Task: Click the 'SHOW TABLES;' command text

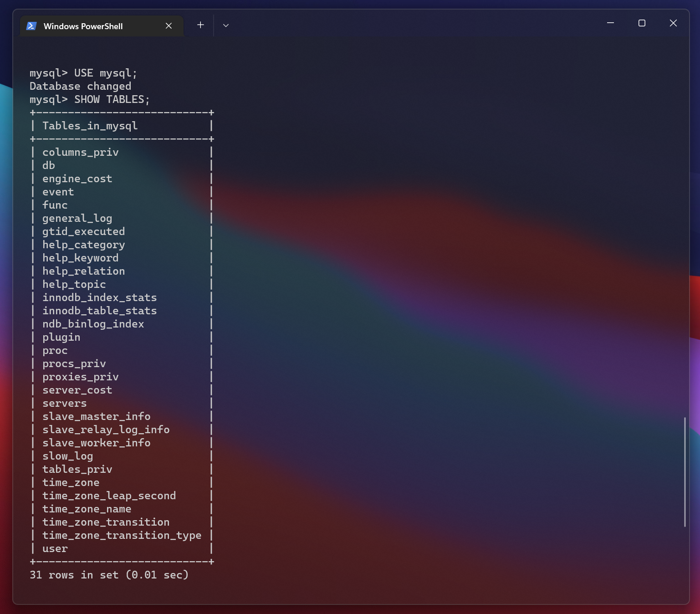Action: coord(112,100)
